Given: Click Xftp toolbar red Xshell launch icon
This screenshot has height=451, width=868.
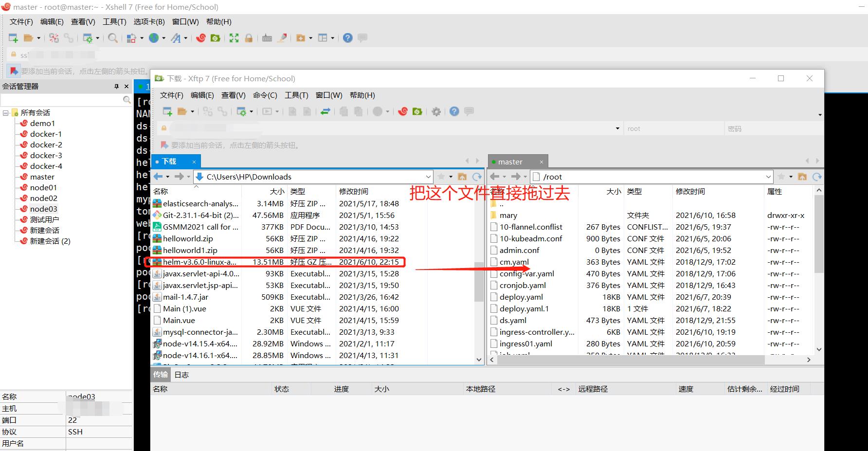Looking at the screenshot, I should [402, 111].
